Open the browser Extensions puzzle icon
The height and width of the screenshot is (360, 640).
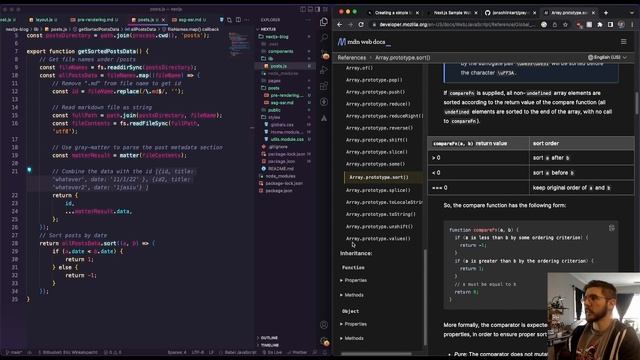(600, 24)
